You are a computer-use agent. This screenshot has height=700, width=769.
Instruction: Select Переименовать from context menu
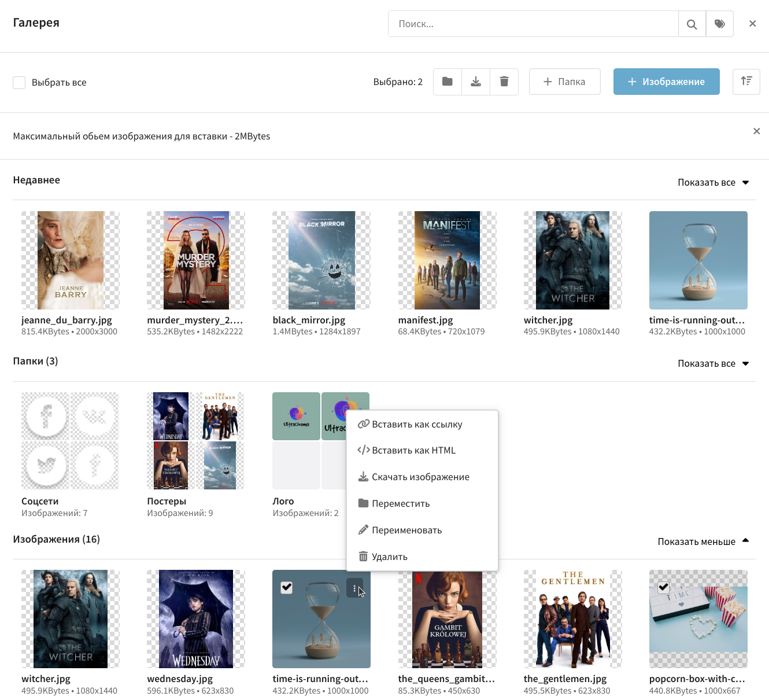(422, 530)
